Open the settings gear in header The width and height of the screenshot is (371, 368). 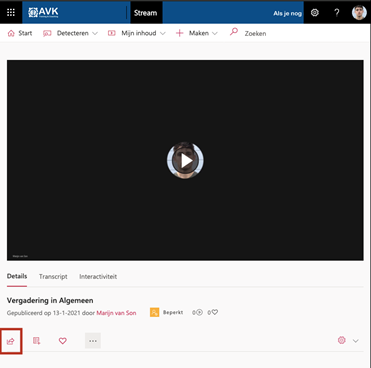coord(315,13)
